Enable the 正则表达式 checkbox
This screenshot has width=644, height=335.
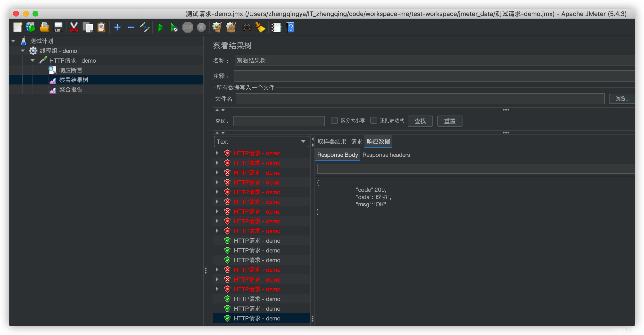tap(373, 121)
